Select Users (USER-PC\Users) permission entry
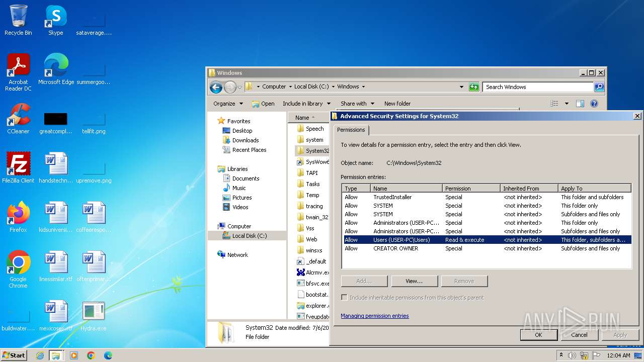 pos(487,240)
